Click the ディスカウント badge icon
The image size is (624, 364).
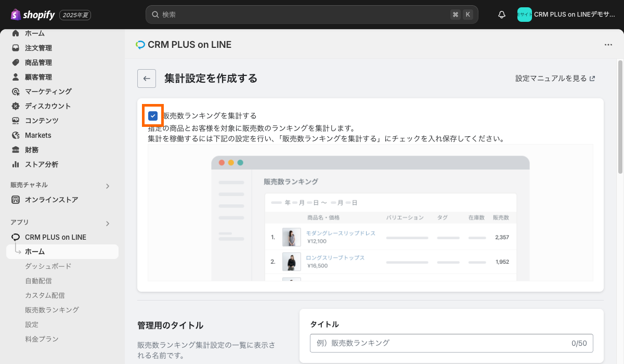point(16,106)
